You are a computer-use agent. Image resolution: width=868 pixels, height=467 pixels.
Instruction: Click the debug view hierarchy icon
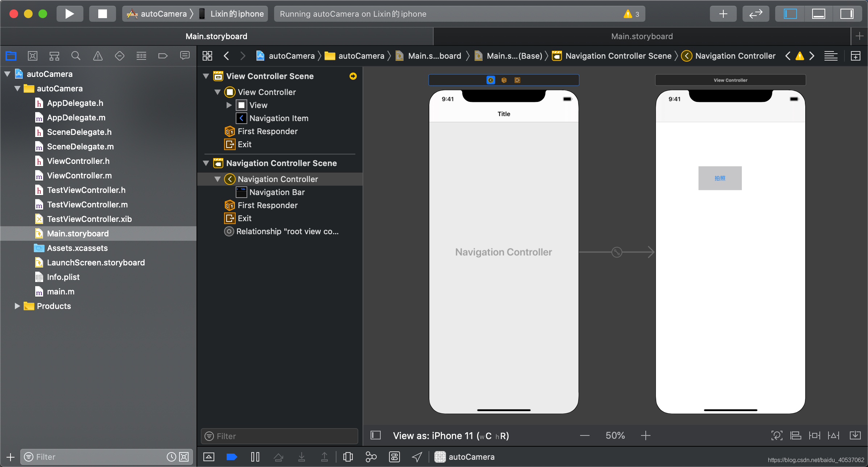pos(348,457)
